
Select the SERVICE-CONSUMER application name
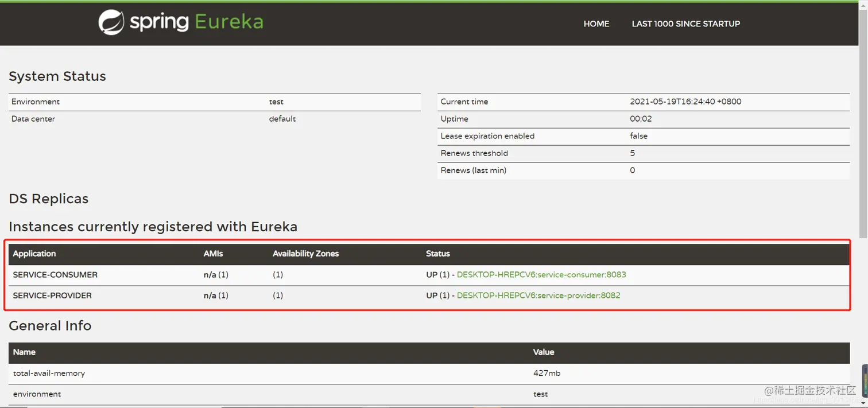[55, 275]
